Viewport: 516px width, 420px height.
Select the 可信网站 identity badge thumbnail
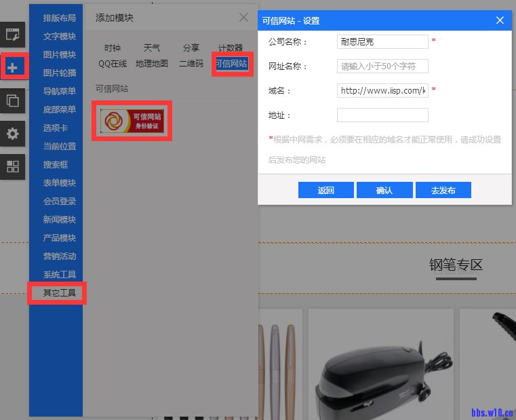(x=132, y=120)
